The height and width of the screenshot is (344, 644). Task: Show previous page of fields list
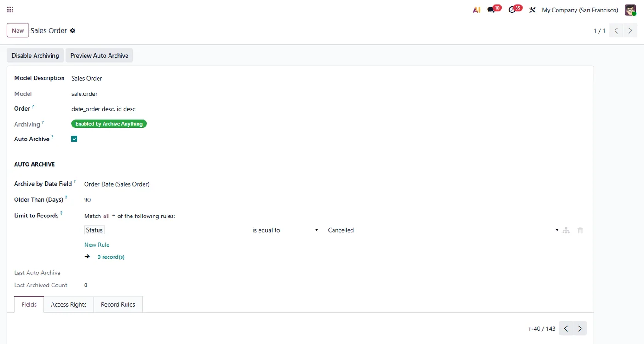coord(566,328)
